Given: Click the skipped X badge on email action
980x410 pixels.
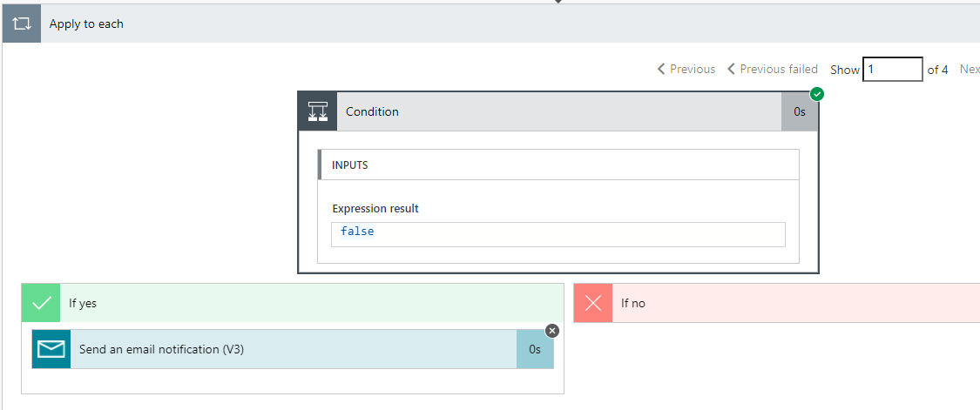Looking at the screenshot, I should point(552,331).
